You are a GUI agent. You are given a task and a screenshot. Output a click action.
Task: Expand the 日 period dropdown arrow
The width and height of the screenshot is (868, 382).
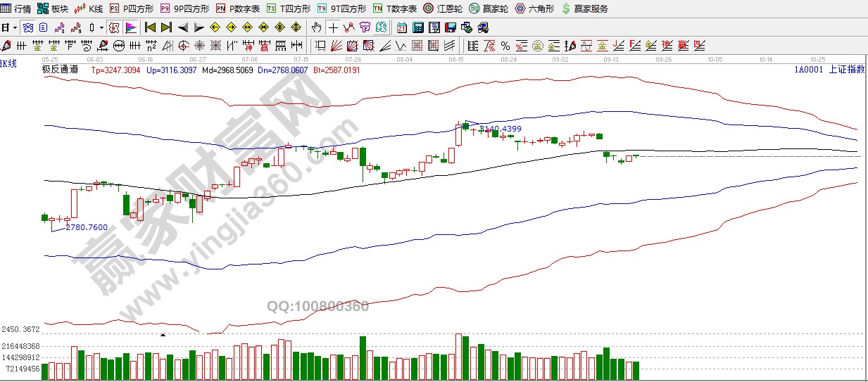14,28
